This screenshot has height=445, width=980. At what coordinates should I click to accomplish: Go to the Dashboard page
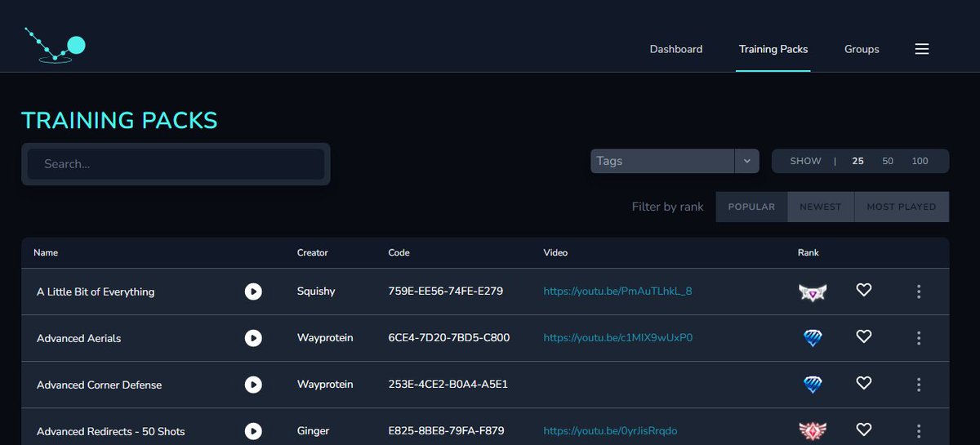pyautogui.click(x=676, y=49)
